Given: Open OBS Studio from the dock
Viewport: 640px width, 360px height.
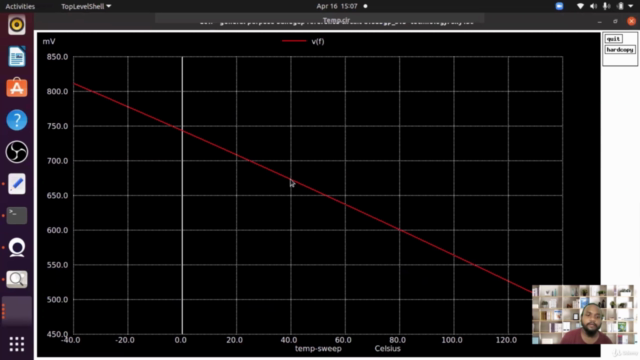Looking at the screenshot, I should 17,152.
